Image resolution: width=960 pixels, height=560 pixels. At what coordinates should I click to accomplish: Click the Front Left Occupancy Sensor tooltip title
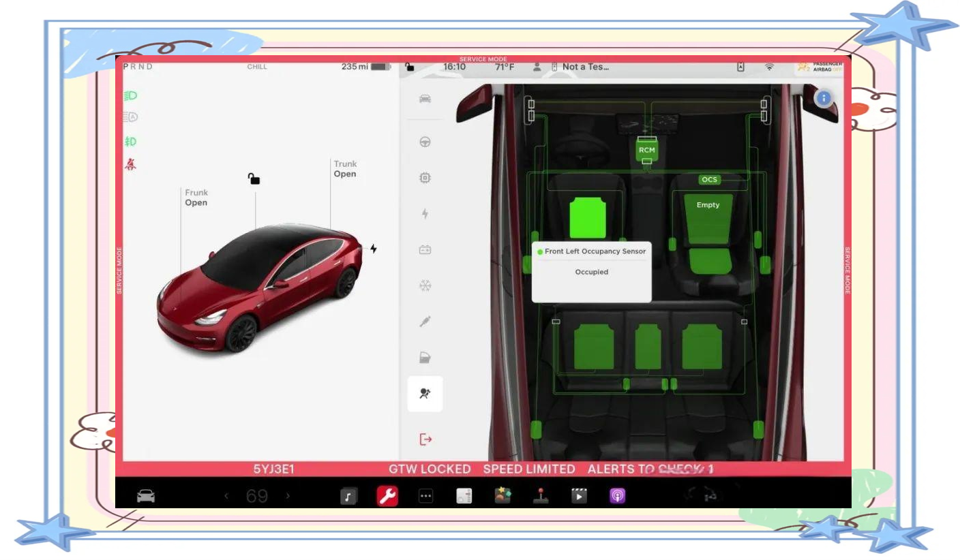(x=595, y=251)
